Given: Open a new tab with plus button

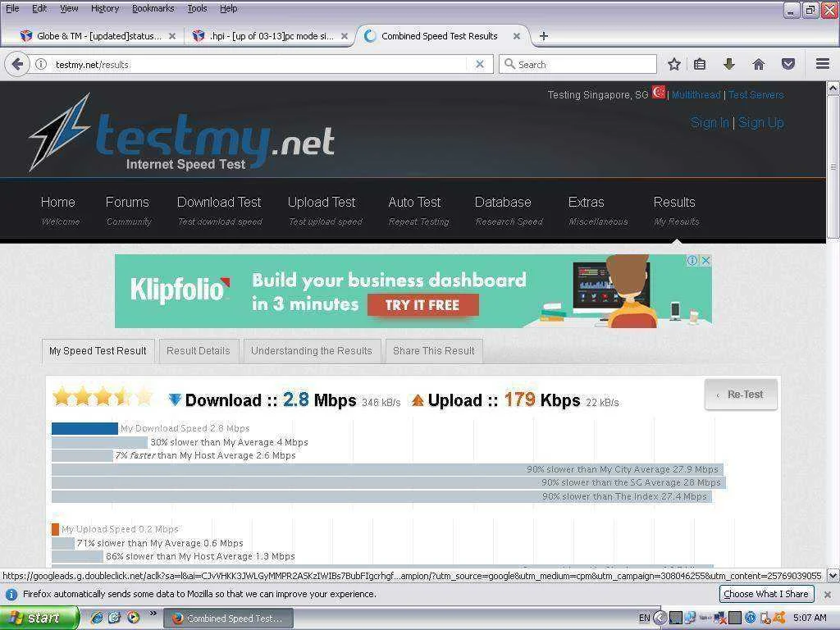Looking at the screenshot, I should 543,36.
